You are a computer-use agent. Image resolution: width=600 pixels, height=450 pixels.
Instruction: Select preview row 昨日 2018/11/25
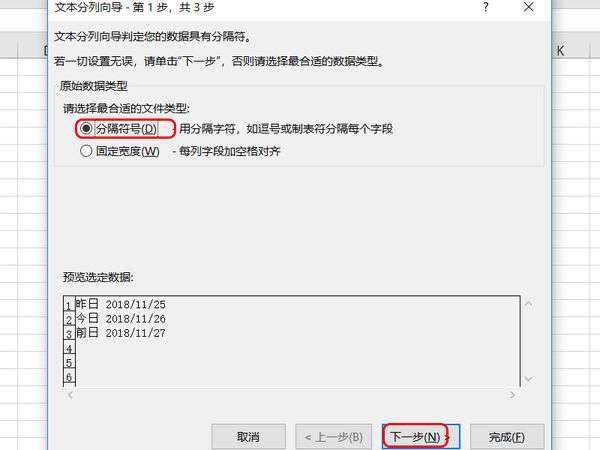click(121, 304)
